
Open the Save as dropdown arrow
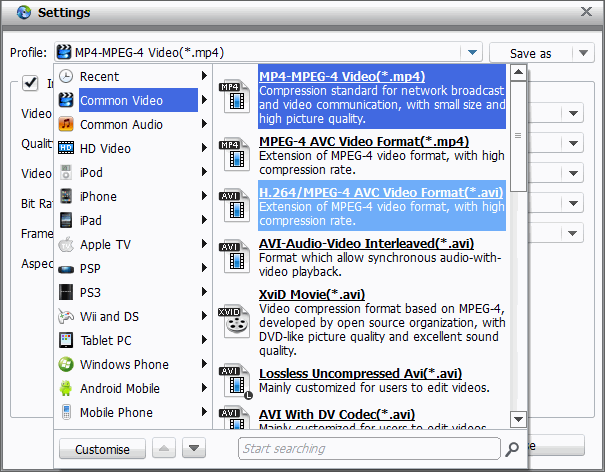pos(583,52)
